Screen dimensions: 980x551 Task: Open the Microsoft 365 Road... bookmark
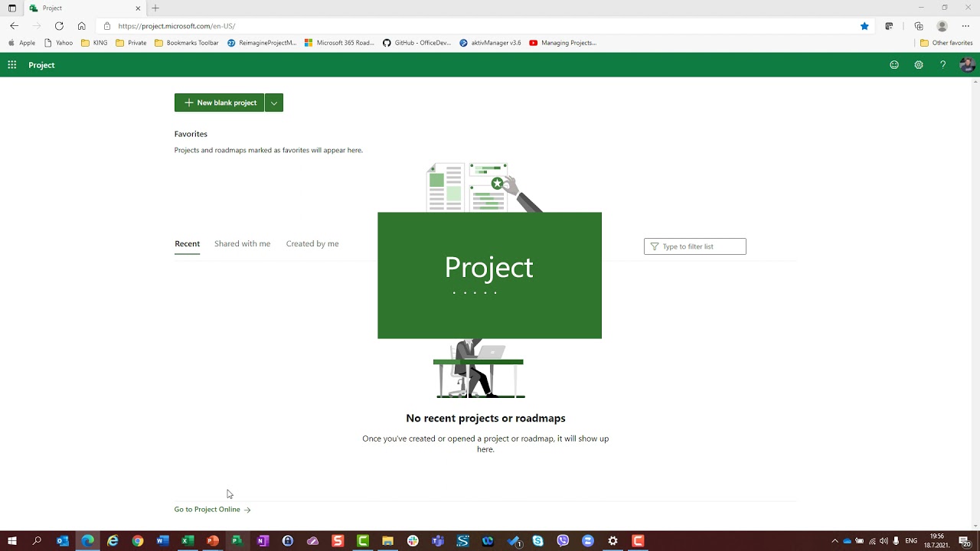tap(339, 43)
